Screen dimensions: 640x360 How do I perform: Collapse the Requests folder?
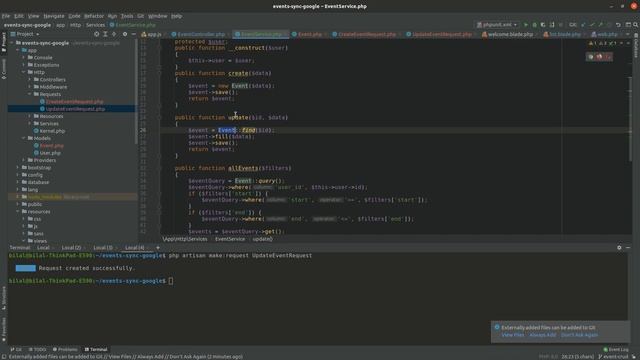(x=29, y=94)
